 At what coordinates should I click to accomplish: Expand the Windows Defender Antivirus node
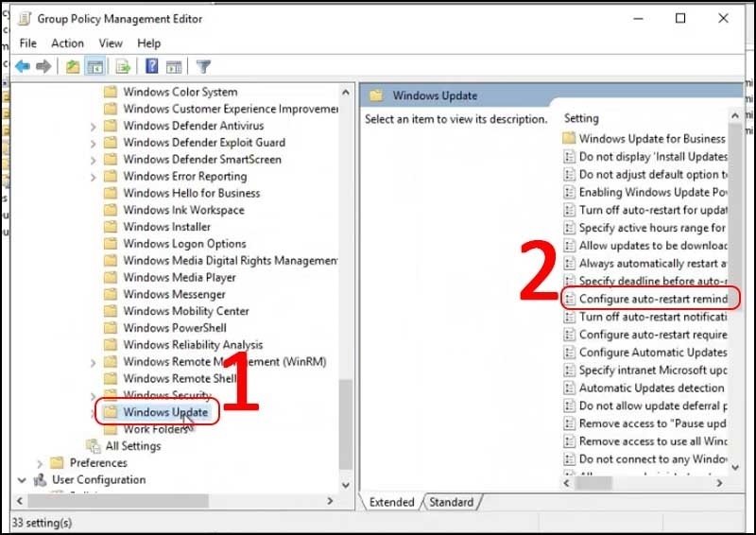93,126
